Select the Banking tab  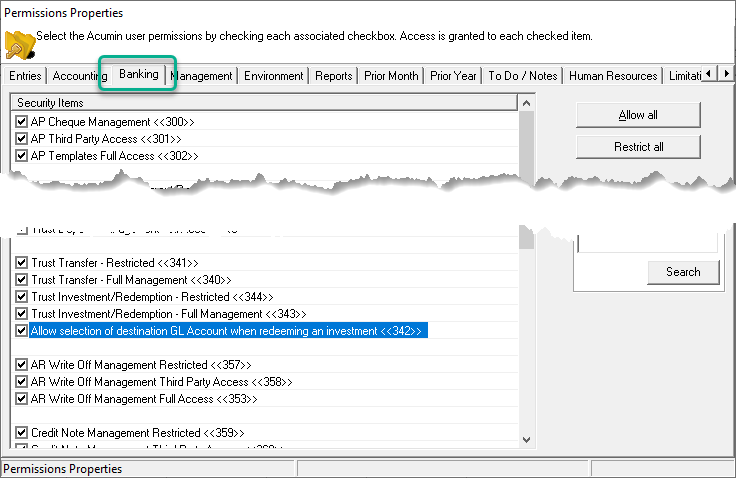tap(138, 74)
